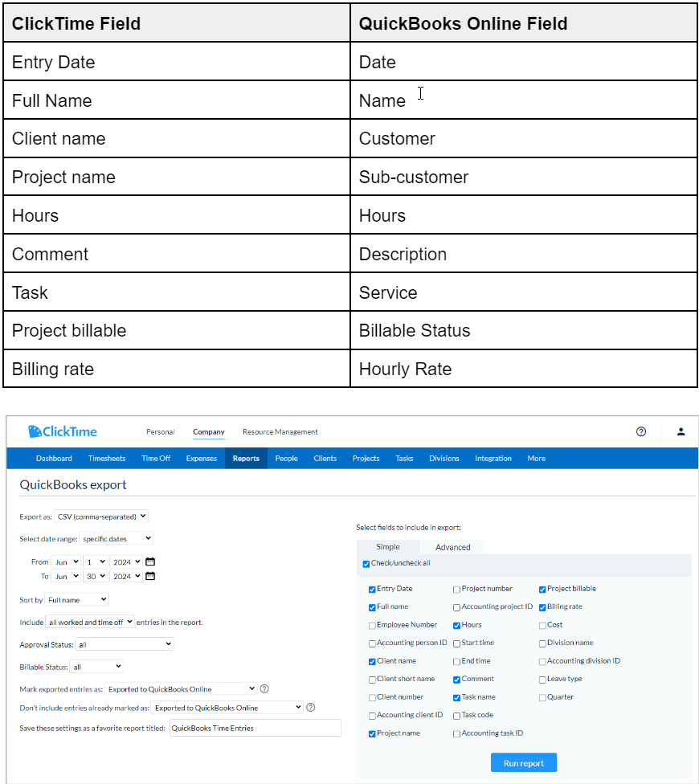This screenshot has height=784, width=699.
Task: Check the Task code checkbox
Action: point(456,716)
